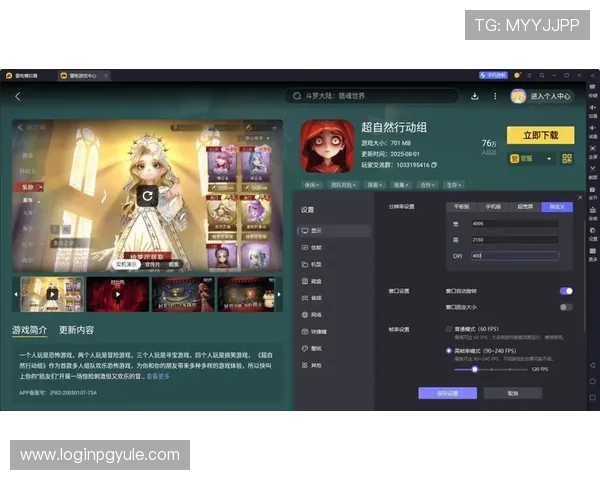Open Model (机型) settings section
Screen dimensions: 600x480
coord(334,264)
